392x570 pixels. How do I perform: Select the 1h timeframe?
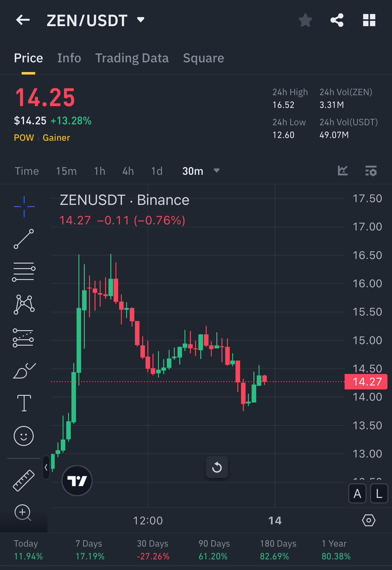pyautogui.click(x=99, y=171)
